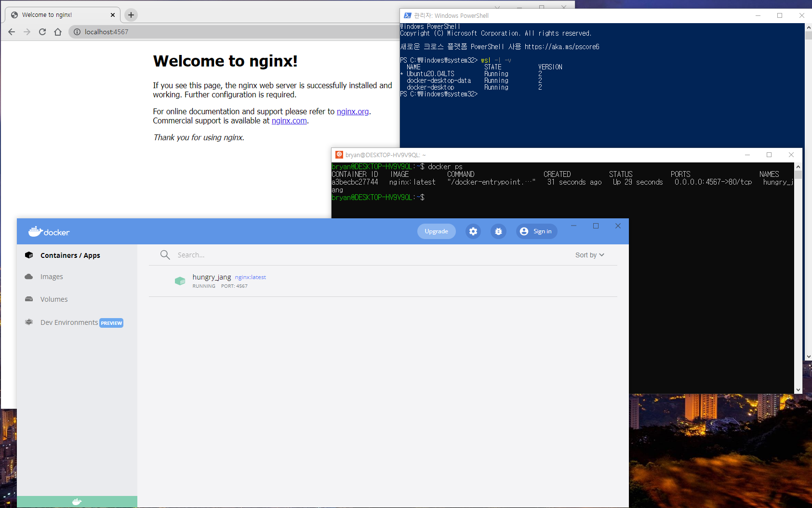The height and width of the screenshot is (508, 812).
Task: Open the nginx.com commercial support link
Action: (289, 120)
